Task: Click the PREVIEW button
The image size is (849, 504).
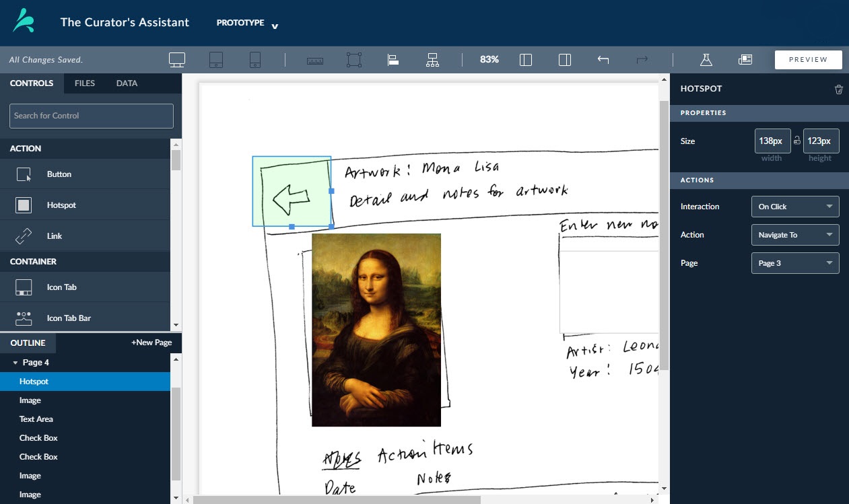Action: tap(808, 60)
